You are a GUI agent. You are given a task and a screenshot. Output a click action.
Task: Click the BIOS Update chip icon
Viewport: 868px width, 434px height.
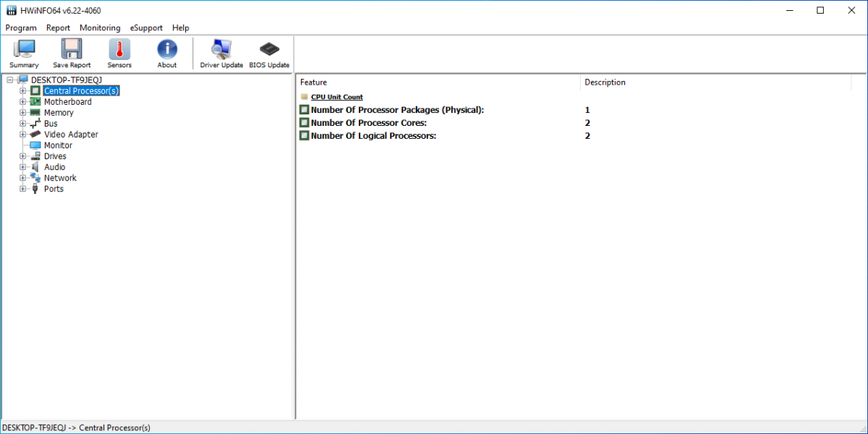[x=268, y=49]
